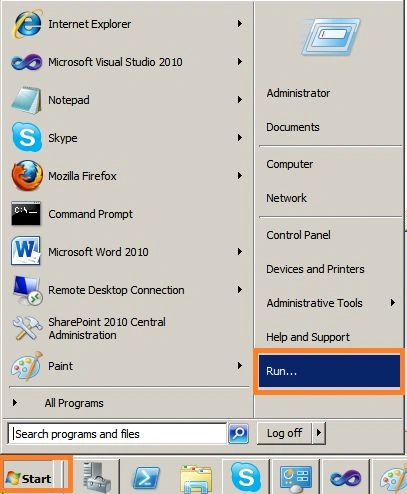Expand Paint recent files arrow

[x=240, y=366]
